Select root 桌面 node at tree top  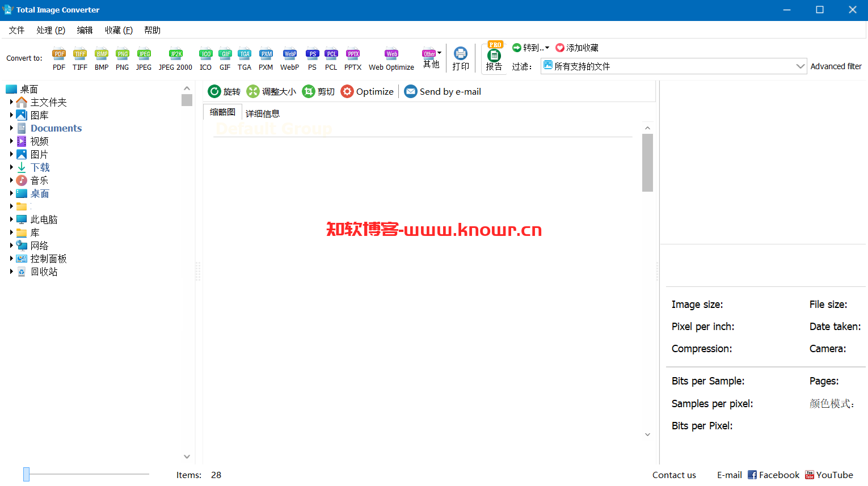28,89
